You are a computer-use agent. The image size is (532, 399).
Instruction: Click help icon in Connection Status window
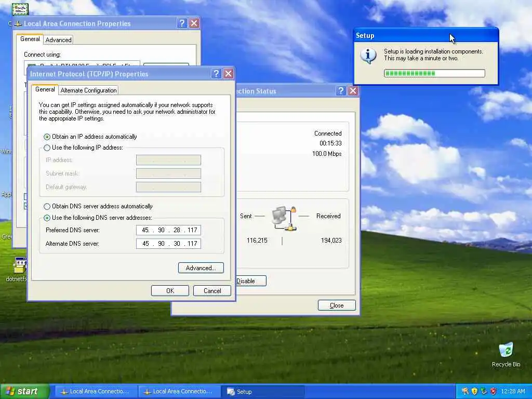[x=341, y=90]
